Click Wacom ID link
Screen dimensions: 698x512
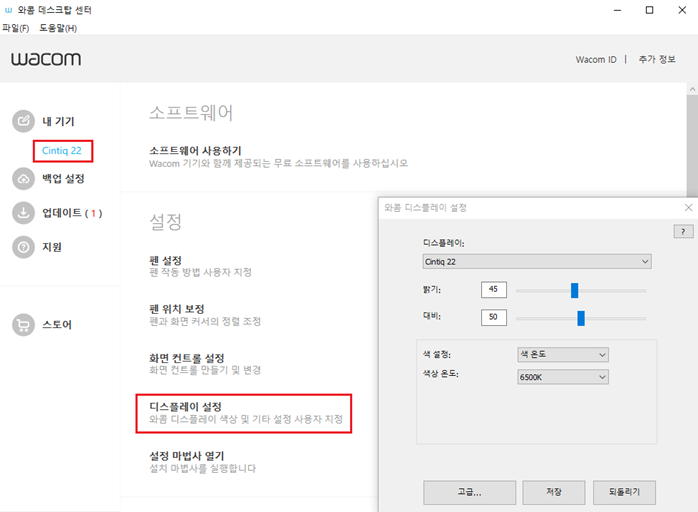(x=596, y=59)
